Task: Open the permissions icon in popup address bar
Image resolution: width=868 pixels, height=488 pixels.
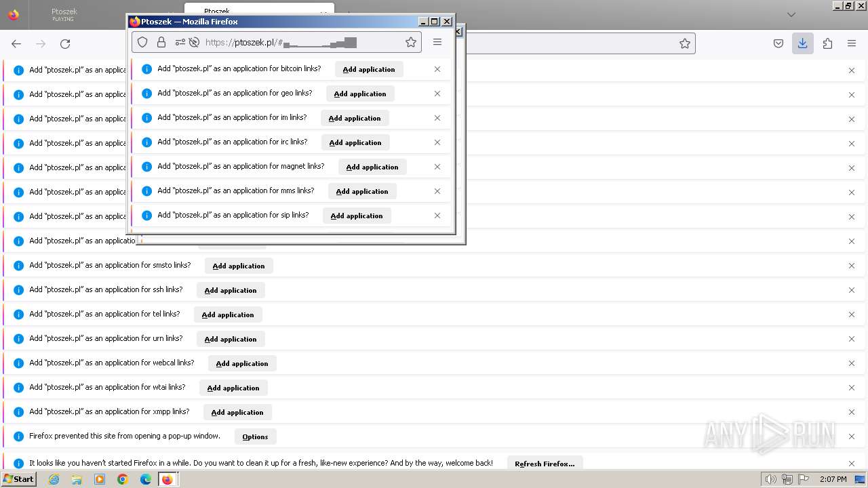Action: coord(180,42)
